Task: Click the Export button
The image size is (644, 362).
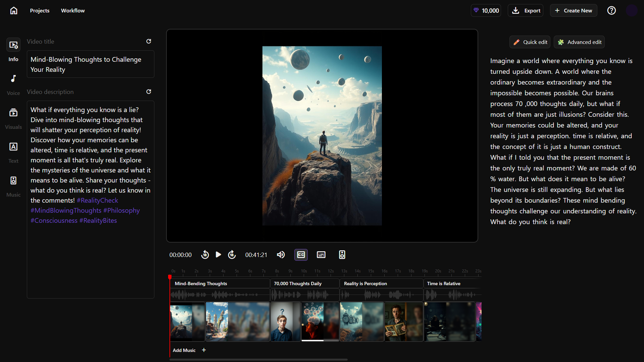Action: pyautogui.click(x=526, y=11)
